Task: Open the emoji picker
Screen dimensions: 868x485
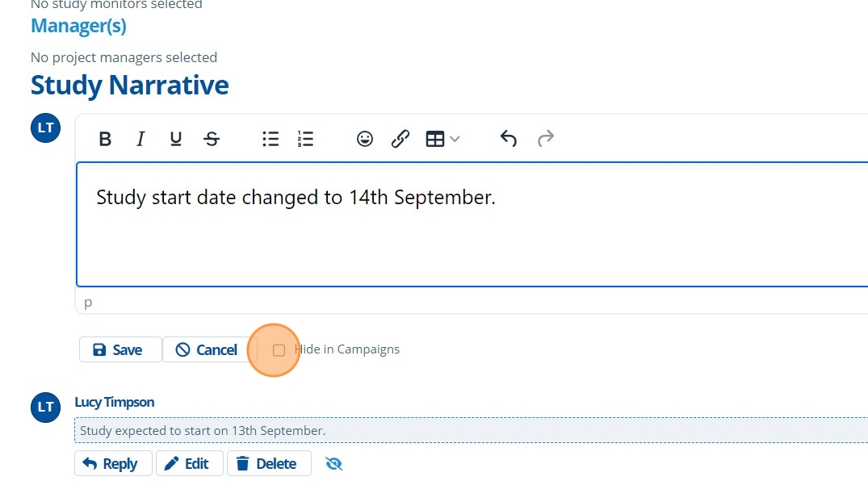Action: point(365,139)
